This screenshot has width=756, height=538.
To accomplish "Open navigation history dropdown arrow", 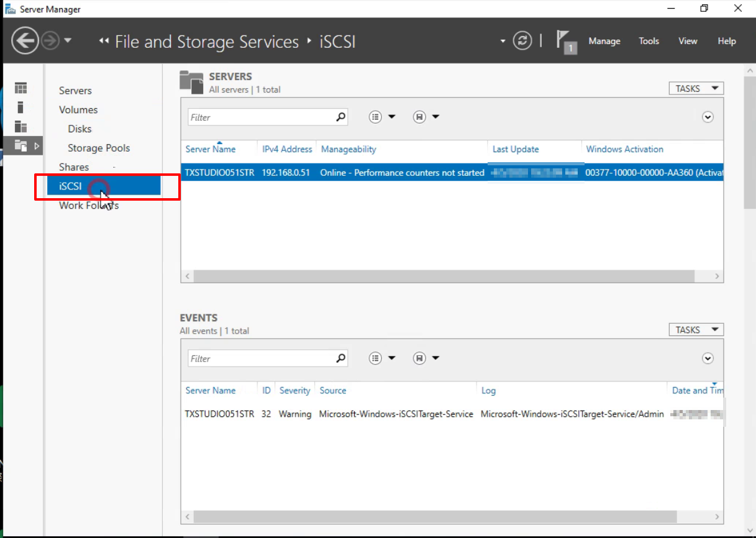I will (x=68, y=41).
